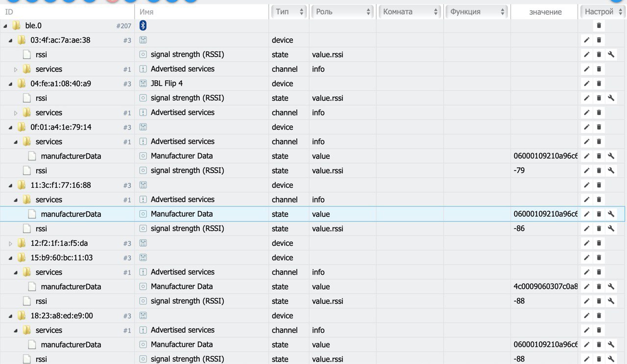Delete the ble.0 adapter with trash icon
The image size is (627, 364).
tap(599, 25)
